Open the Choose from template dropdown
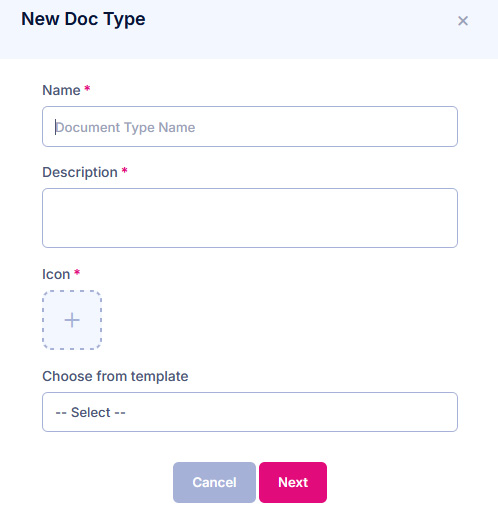The height and width of the screenshot is (513, 498). [x=250, y=412]
